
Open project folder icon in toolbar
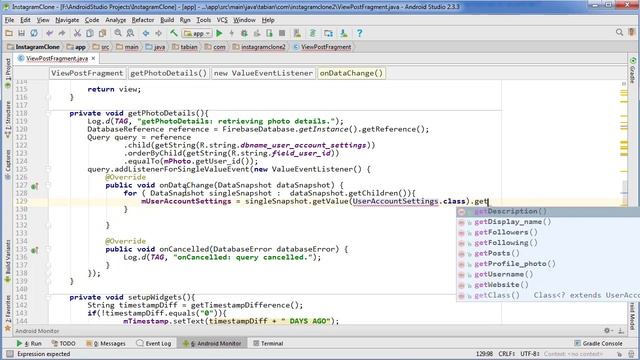[x=9, y=33]
